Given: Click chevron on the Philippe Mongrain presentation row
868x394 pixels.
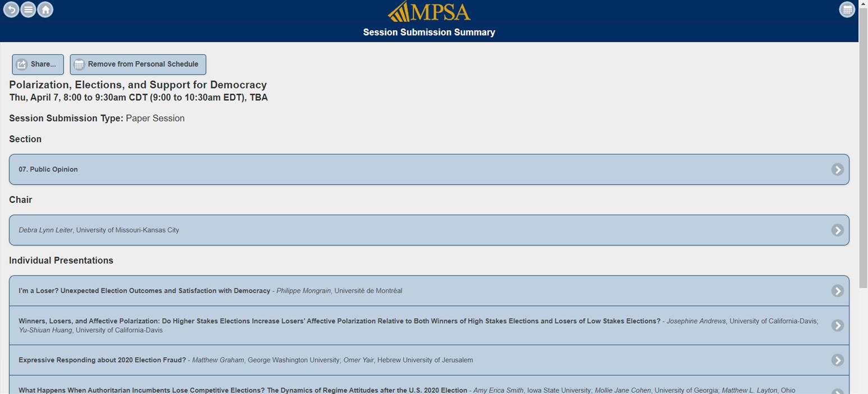Looking at the screenshot, I should coord(837,291).
